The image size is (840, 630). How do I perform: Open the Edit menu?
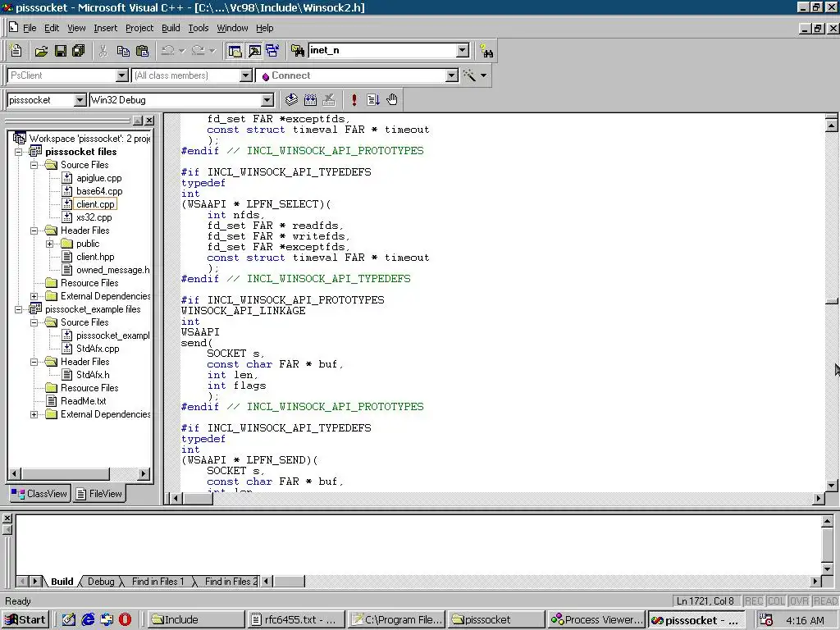pos(52,28)
